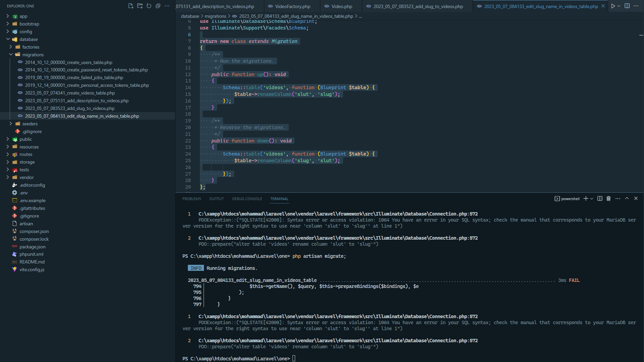Click the migrations breadcrumb segment
This screenshot has height=362, width=644.
[215, 16]
